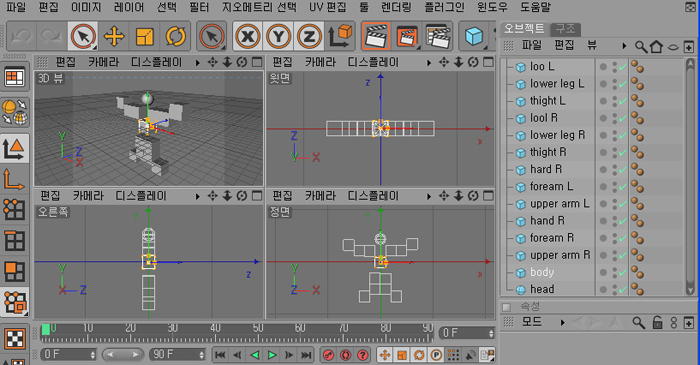Click the timeline ruler at frame 50
Viewport: 700px width, 365px height.
click(258, 333)
